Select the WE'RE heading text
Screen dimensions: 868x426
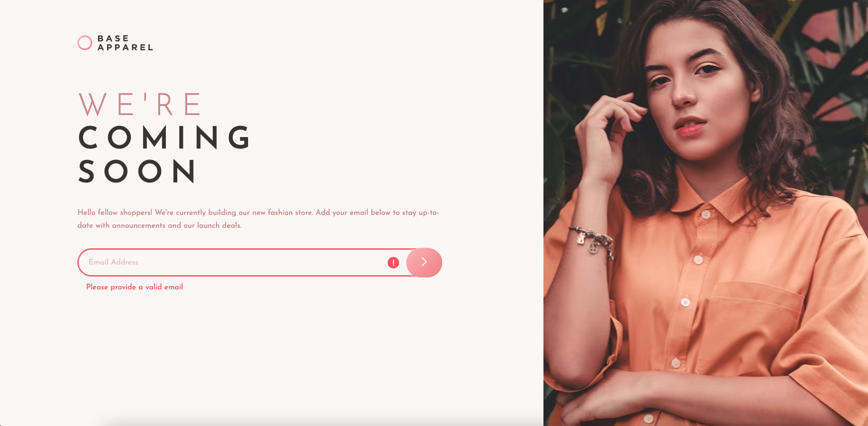pos(140,105)
